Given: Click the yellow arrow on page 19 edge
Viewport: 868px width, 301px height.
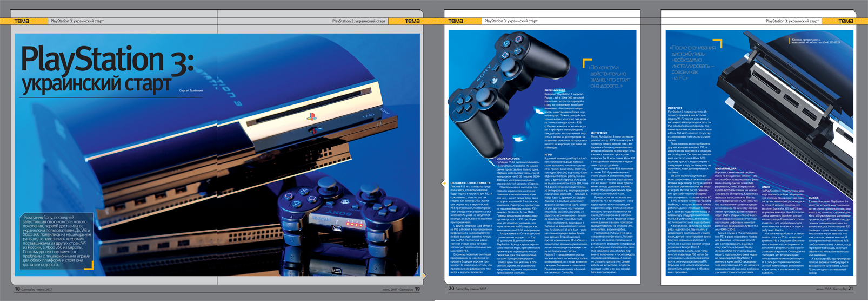Looking at the screenshot, I should [424, 276].
